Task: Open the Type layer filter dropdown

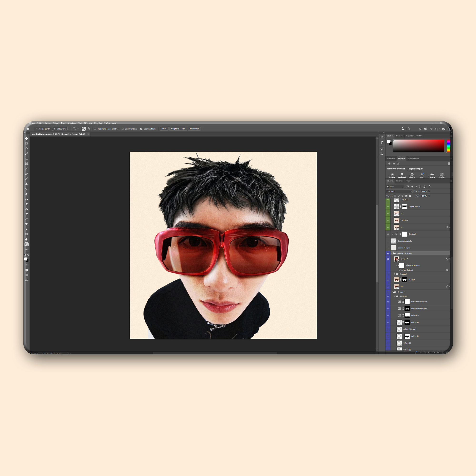Action: click(395, 187)
